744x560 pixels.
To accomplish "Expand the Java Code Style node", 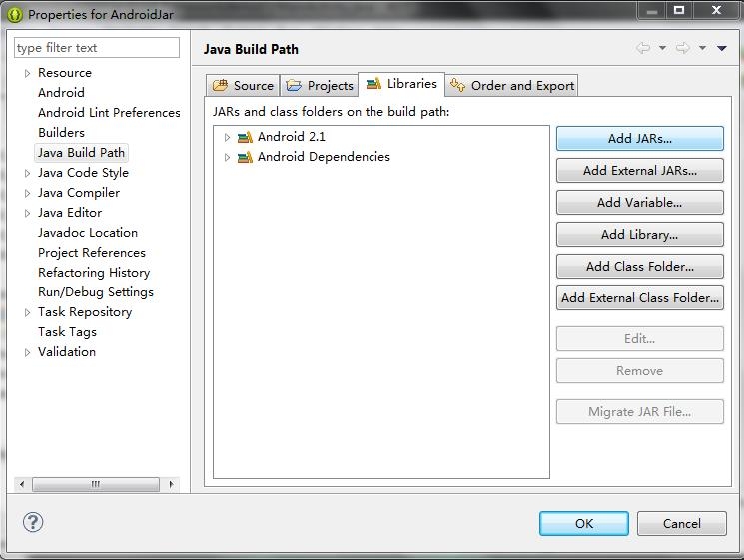I will (27, 173).
